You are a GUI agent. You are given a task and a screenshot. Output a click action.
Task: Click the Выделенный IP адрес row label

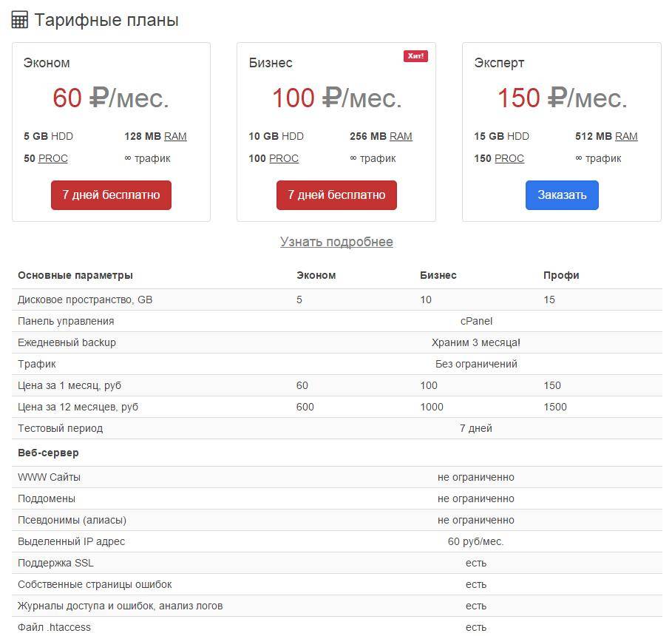72,541
